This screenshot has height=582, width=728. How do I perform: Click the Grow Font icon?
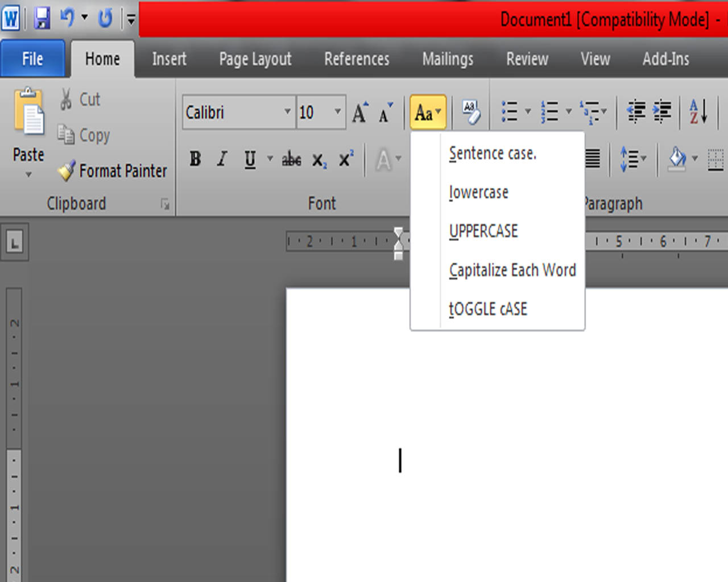[359, 111]
